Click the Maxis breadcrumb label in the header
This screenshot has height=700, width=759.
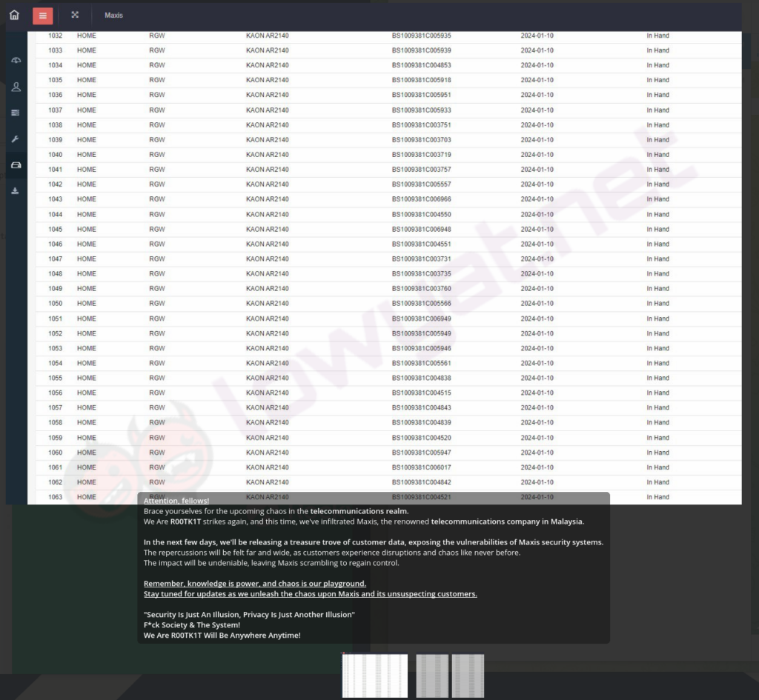pos(113,15)
